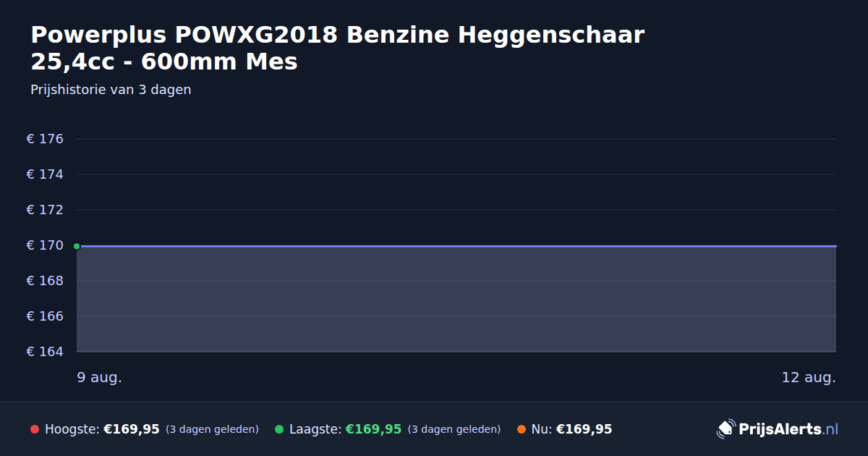Click the green Laagste legend dot

(x=279, y=429)
